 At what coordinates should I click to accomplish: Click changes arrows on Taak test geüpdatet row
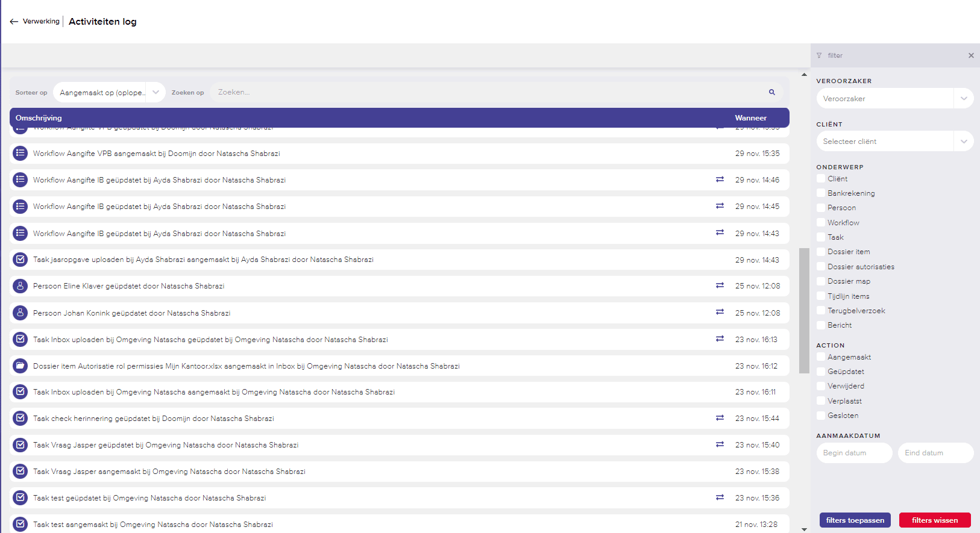[x=720, y=497]
